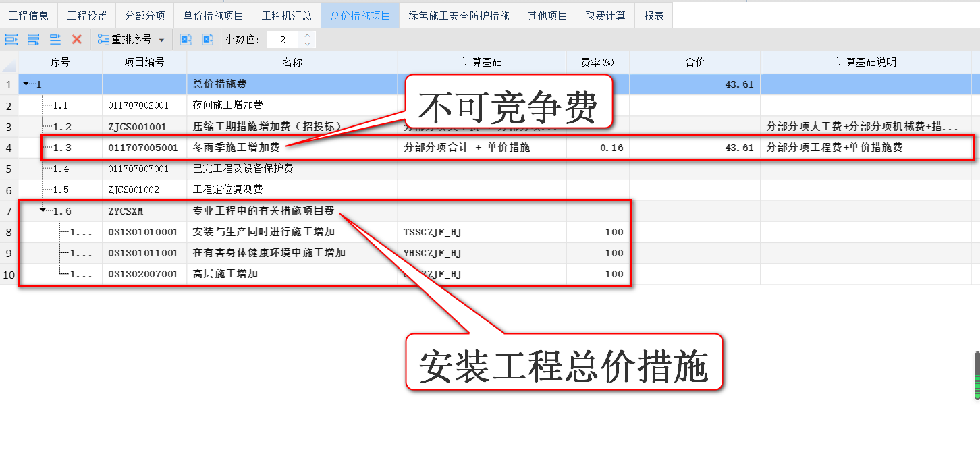Click the up arrow to increase 小数位

coord(307,36)
